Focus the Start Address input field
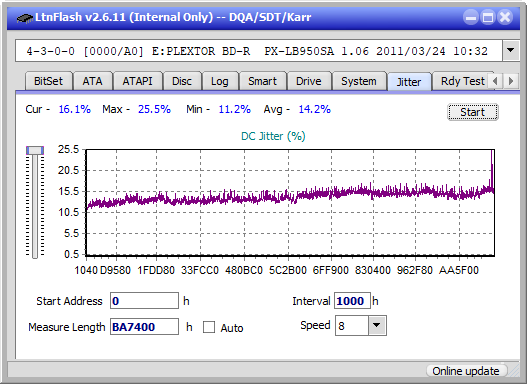This screenshot has width=527, height=384. click(145, 301)
